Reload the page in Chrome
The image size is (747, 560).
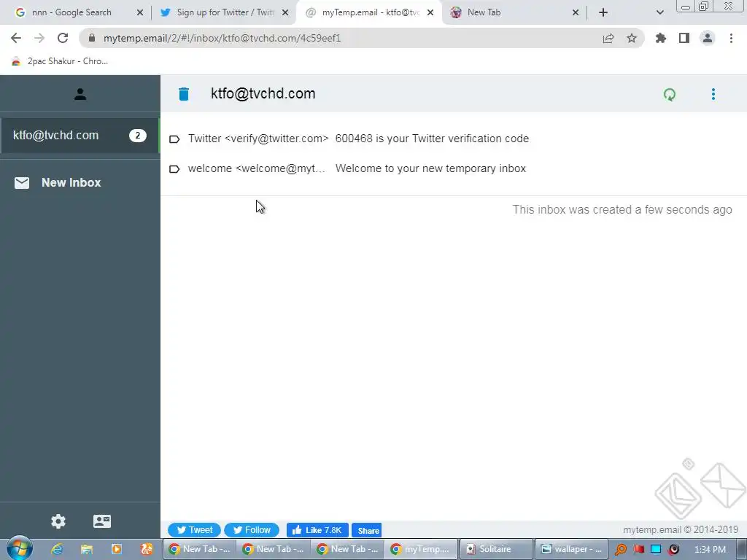pyautogui.click(x=63, y=38)
